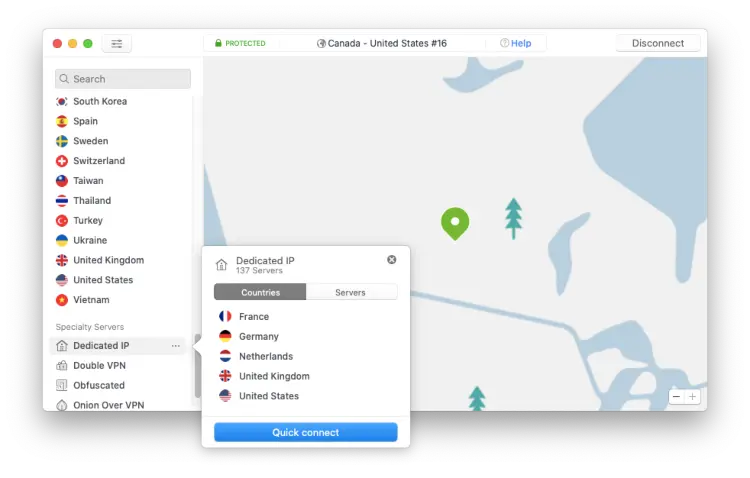The image size is (750, 478).
Task: Select the South Korea flag icon
Action: coord(62,101)
